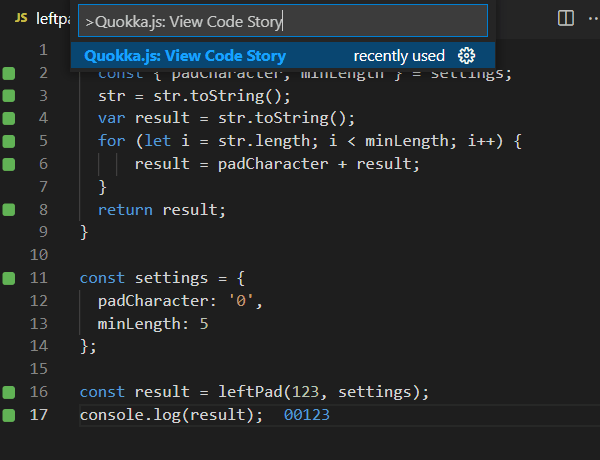Click 'recently used' label in palette
Viewport: 600px width, 460px height.
point(399,56)
